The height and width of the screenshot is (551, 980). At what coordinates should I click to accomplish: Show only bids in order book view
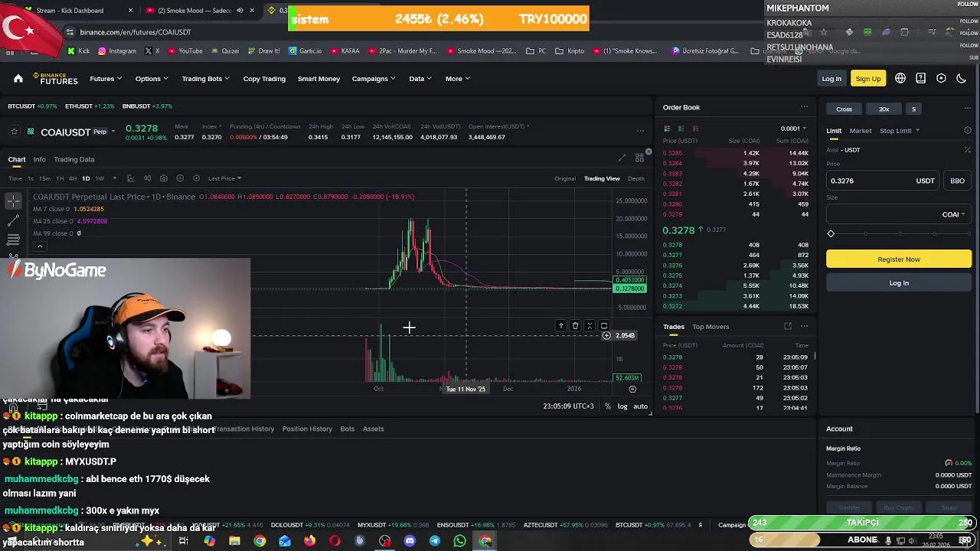681,128
